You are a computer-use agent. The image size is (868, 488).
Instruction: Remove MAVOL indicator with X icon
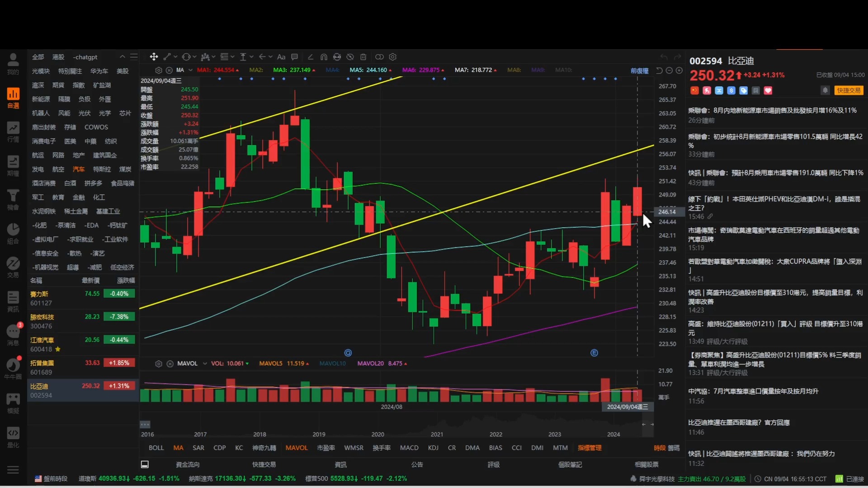click(x=170, y=364)
